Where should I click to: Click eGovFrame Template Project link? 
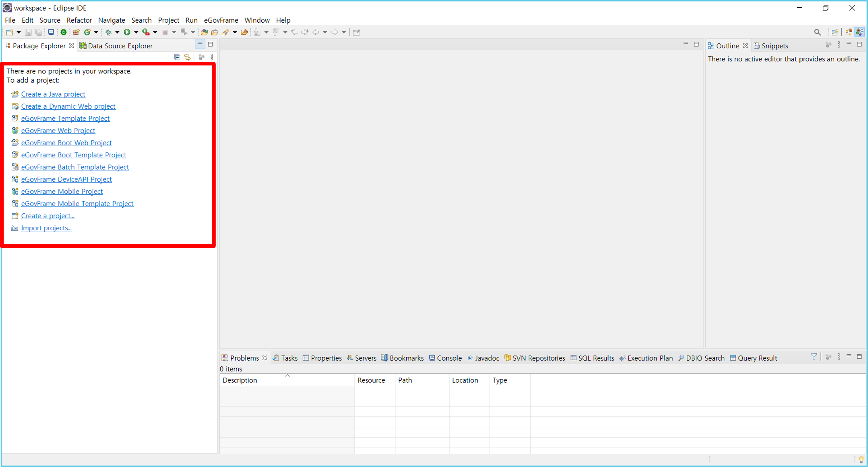point(65,118)
